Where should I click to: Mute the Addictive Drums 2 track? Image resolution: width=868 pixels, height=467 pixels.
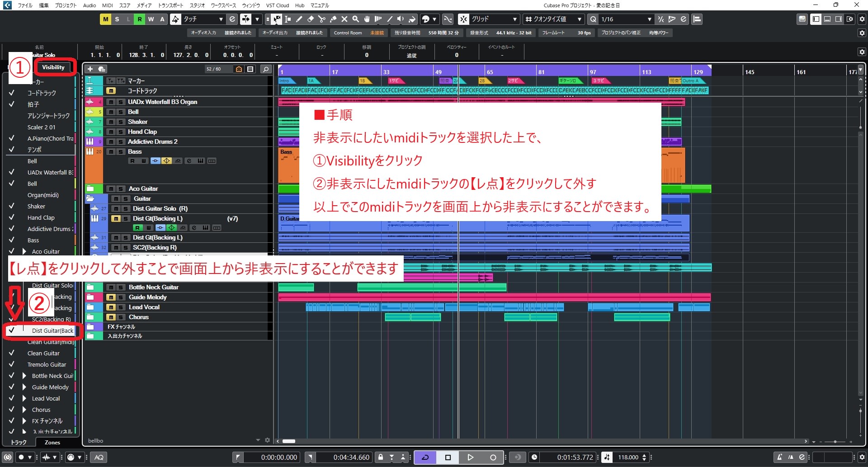pos(111,142)
